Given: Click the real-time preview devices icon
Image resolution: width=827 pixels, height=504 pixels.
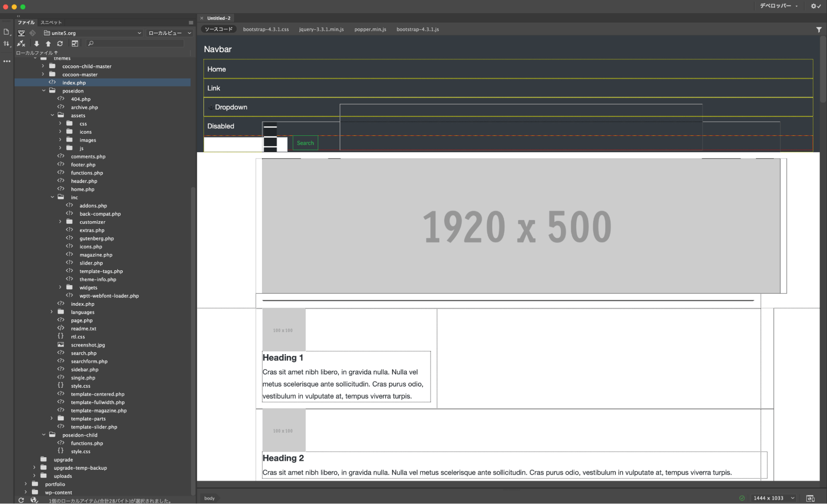Looking at the screenshot, I should [810, 498].
